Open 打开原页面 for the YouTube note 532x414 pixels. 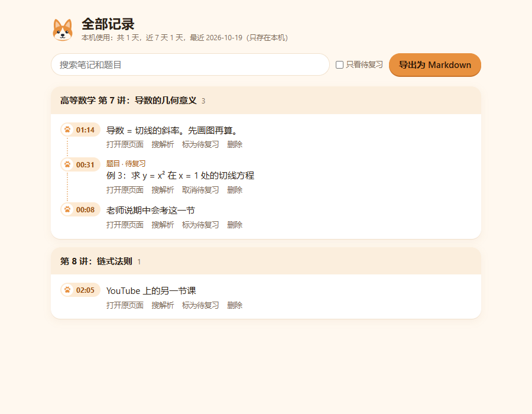[x=125, y=305]
